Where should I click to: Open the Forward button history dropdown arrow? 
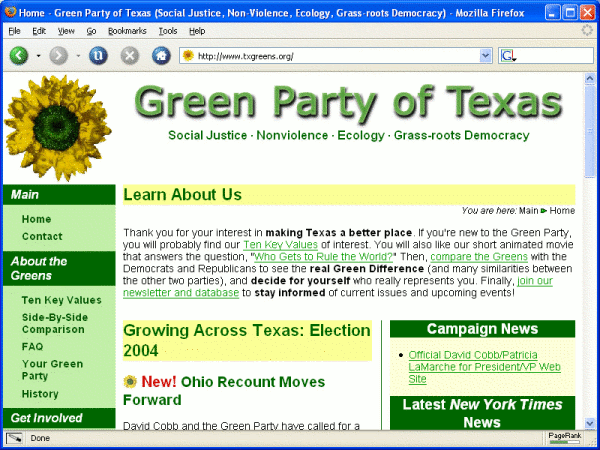pyautogui.click(x=78, y=55)
